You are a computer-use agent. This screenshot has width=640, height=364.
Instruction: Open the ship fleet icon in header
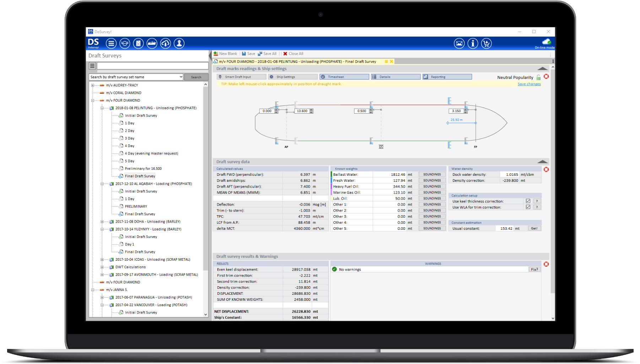click(152, 43)
